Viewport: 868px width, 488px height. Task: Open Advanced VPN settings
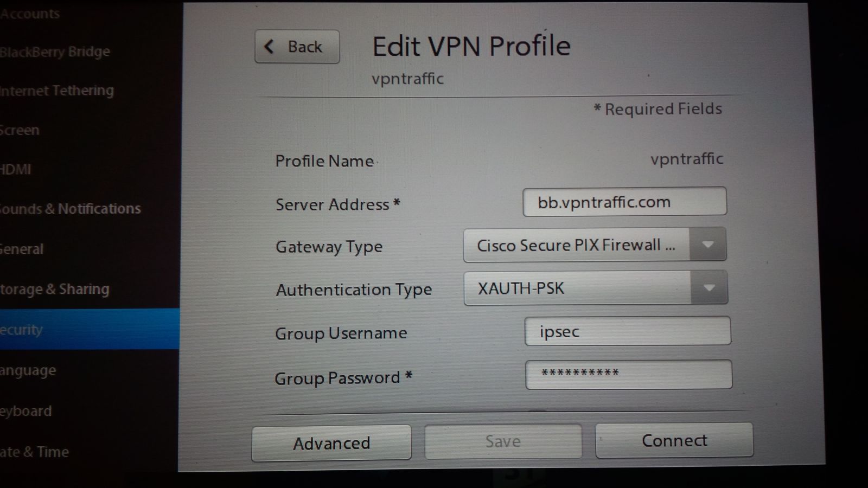click(x=331, y=443)
